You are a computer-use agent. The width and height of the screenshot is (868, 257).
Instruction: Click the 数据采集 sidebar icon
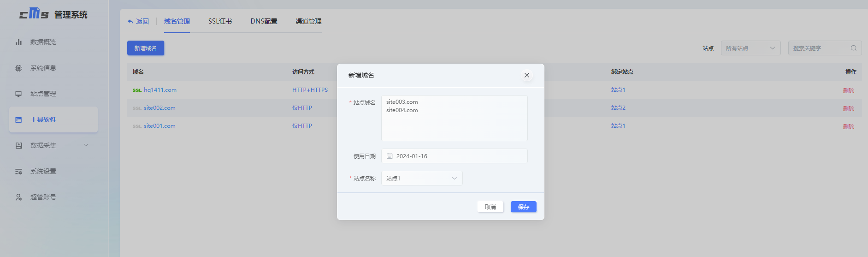(x=18, y=145)
